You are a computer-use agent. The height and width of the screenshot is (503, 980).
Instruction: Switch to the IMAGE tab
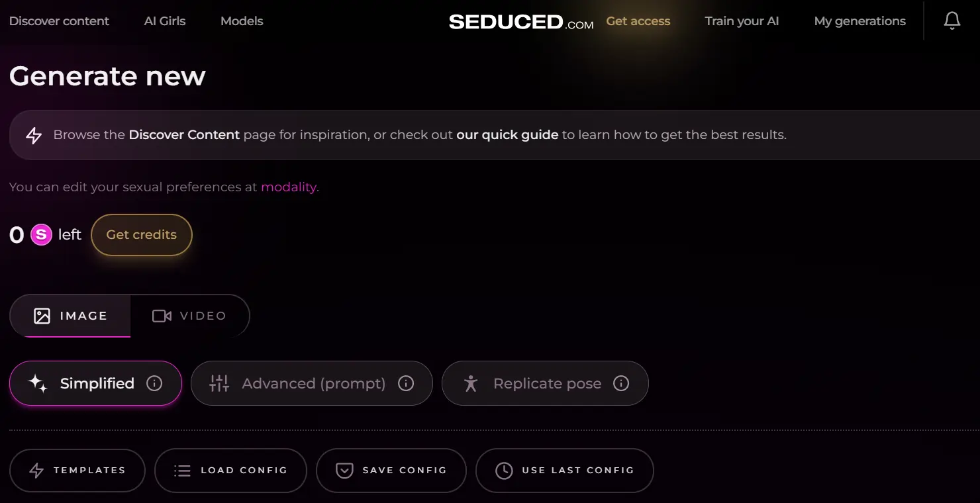(x=70, y=316)
